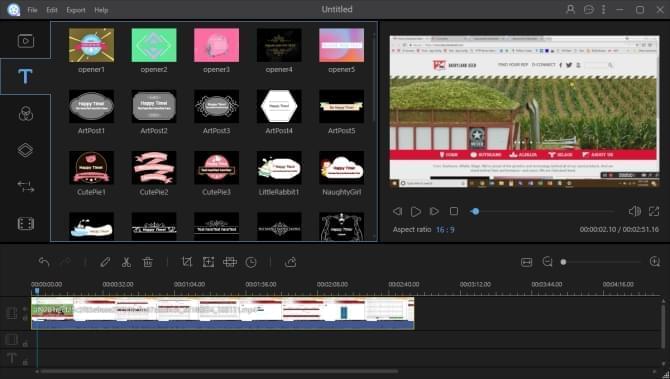Image resolution: width=670 pixels, height=379 pixels.
Task: Click the Zoom frame icon beside Crop
Action: 208,262
